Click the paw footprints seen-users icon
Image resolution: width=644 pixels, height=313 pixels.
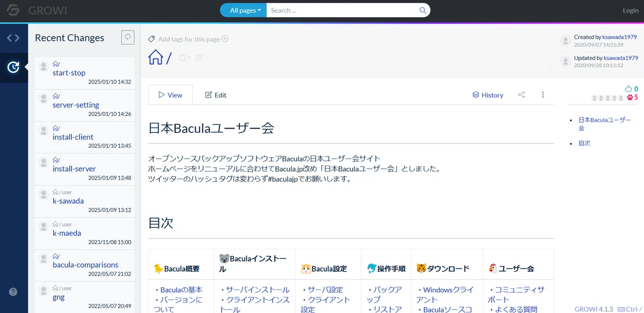pos(630,98)
